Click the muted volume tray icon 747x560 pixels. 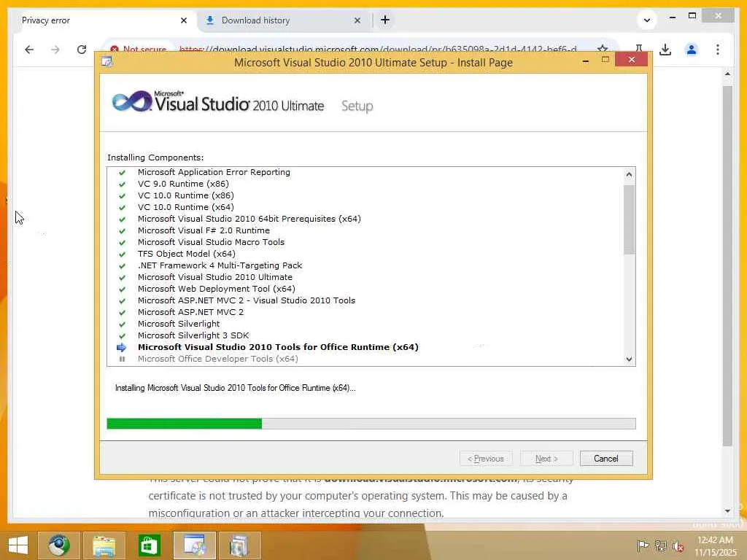point(678,545)
